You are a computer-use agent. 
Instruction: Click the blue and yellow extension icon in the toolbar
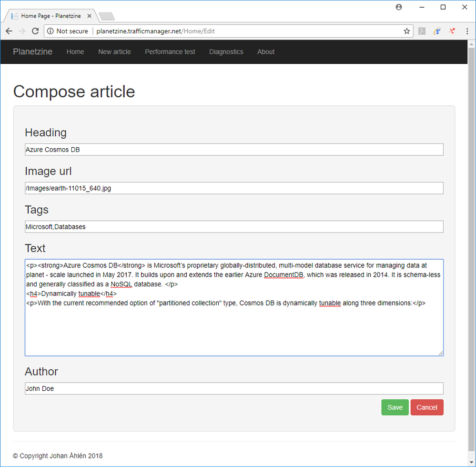click(x=437, y=31)
